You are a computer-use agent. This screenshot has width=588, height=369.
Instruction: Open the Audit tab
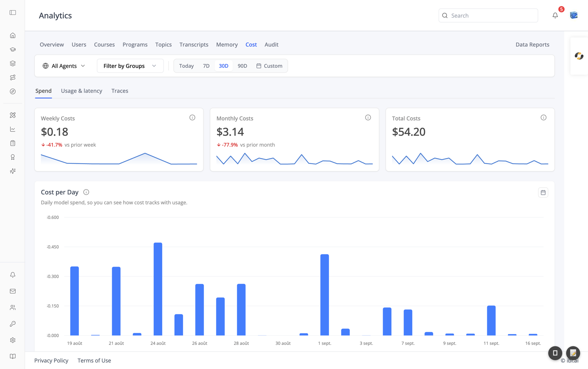click(x=271, y=45)
